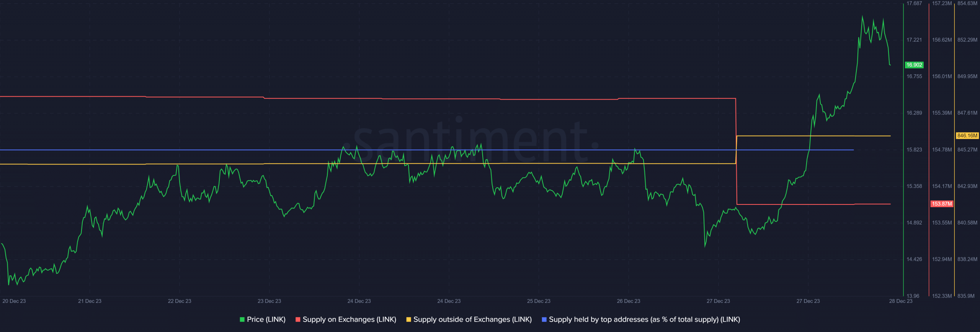Viewport: 980px width, 332px height.
Task: Click the 842.93M outside supply axis value
Action: pyautogui.click(x=967, y=186)
